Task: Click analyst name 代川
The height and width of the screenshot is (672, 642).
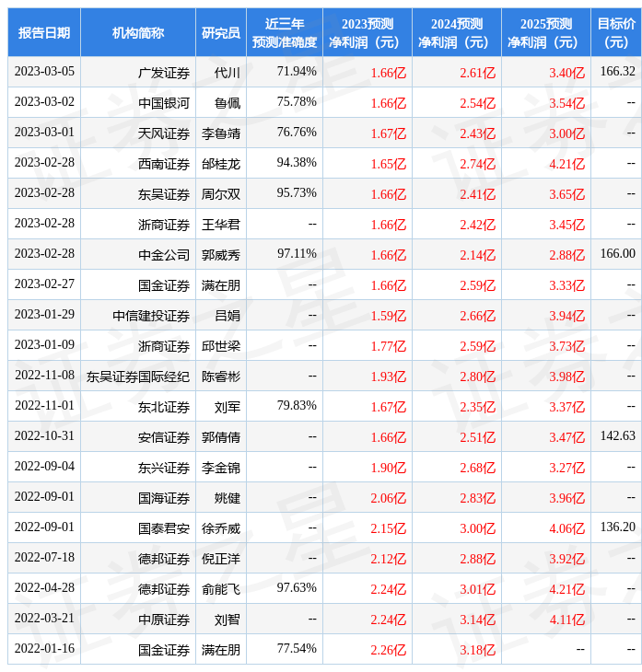Action: tap(228, 73)
